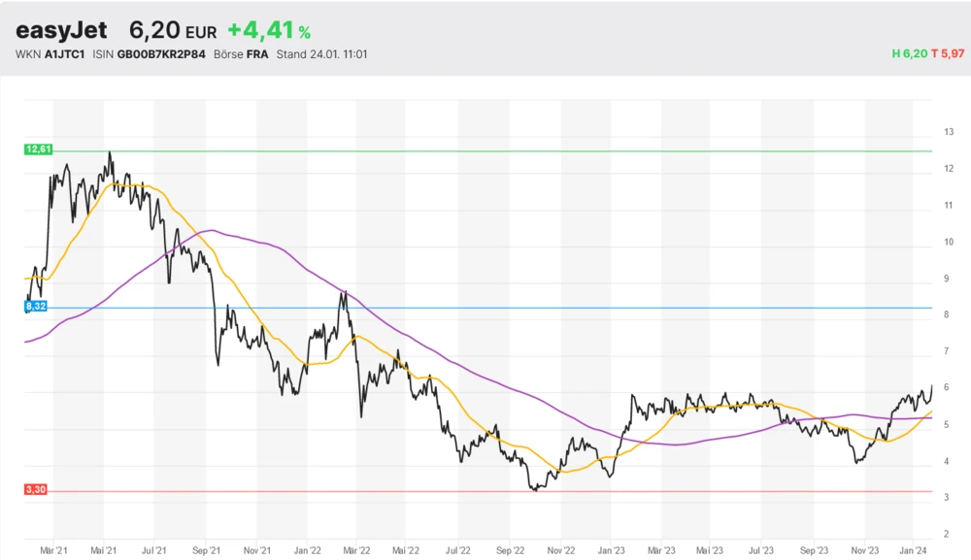Click the daily high H 6,20 value
The width and height of the screenshot is (971, 560).
pos(909,54)
